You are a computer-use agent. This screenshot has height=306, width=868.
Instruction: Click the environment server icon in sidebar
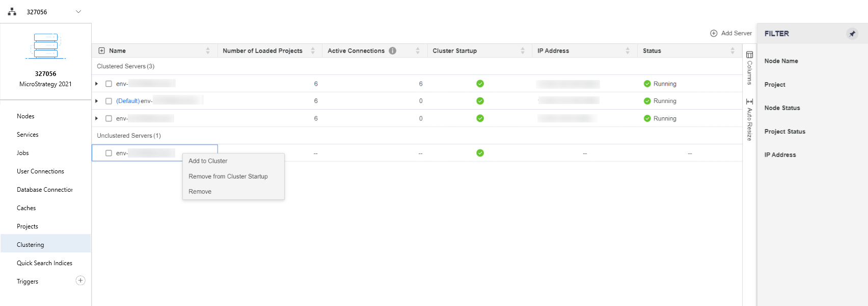[45, 46]
